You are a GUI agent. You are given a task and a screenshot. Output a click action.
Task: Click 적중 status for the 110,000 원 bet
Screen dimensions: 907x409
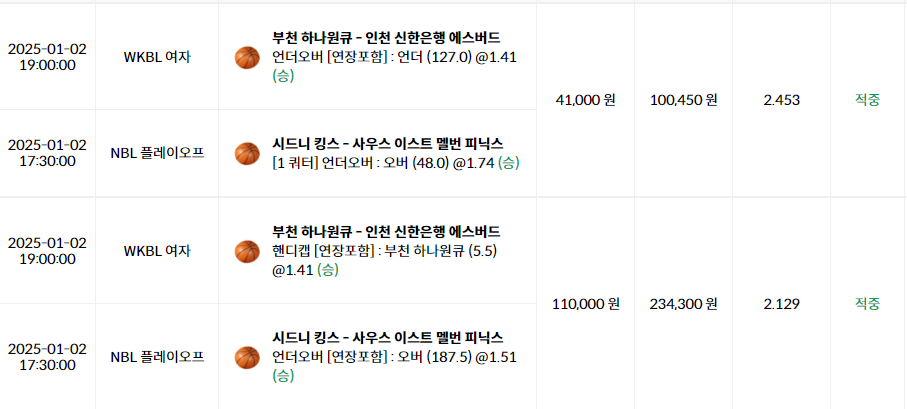(868, 304)
